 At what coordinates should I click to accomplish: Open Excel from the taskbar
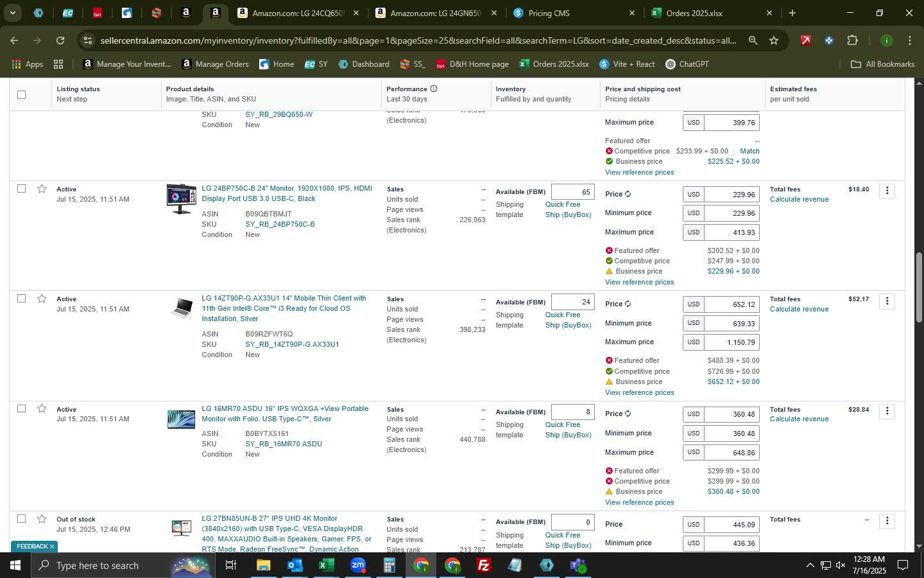tap(326, 565)
